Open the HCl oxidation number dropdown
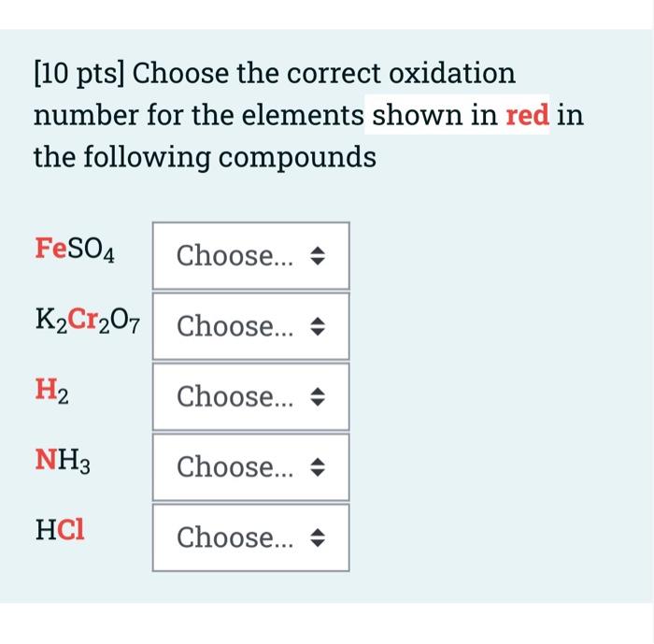The image size is (654, 644). (250, 537)
